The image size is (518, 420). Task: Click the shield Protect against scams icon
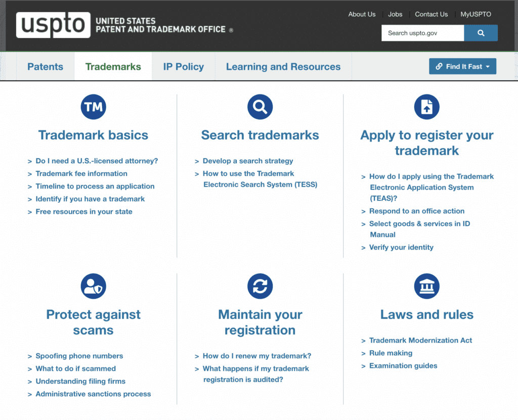coord(93,286)
